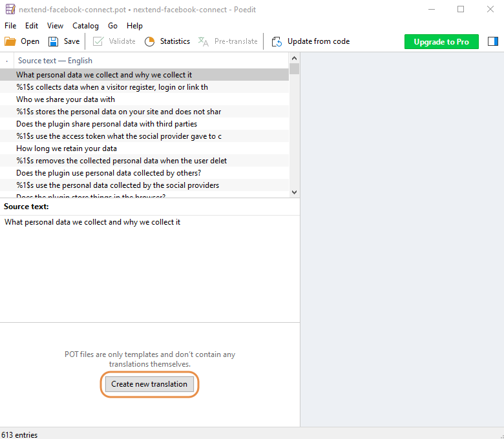
Task: Click the Update from code icon
Action: (x=277, y=41)
